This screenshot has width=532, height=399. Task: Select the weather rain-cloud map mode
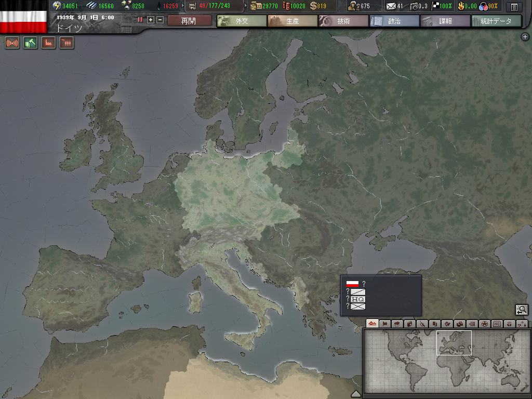tap(397, 324)
